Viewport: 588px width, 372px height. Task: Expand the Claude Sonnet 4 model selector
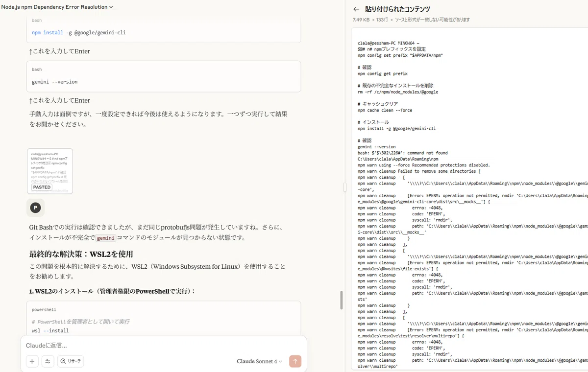pos(260,361)
